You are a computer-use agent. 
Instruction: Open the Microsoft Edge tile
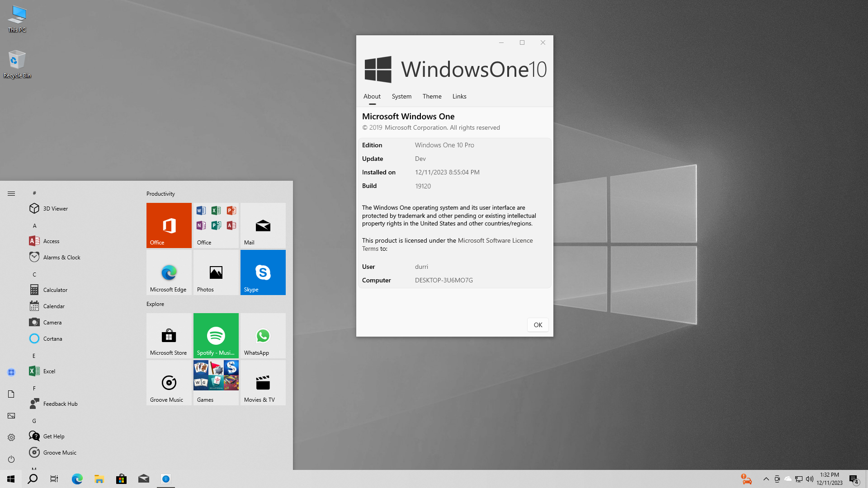pyautogui.click(x=169, y=272)
